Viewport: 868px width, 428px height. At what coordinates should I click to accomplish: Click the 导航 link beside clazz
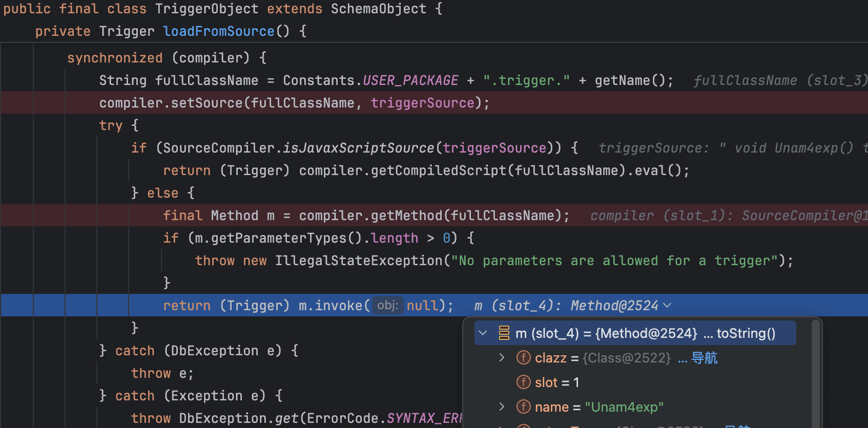pyautogui.click(x=704, y=358)
